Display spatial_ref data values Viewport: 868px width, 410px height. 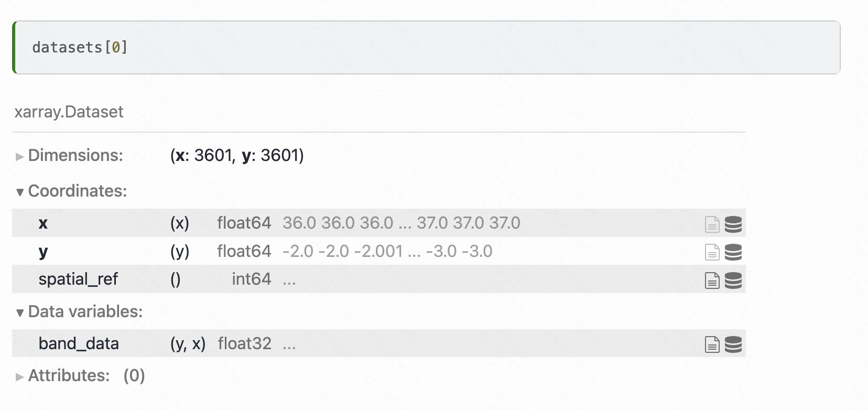pyautogui.click(x=734, y=280)
